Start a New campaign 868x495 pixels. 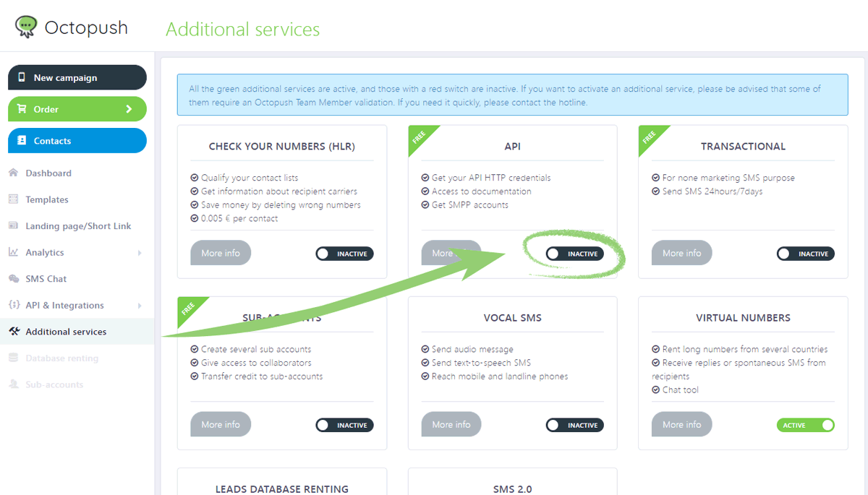[77, 77]
